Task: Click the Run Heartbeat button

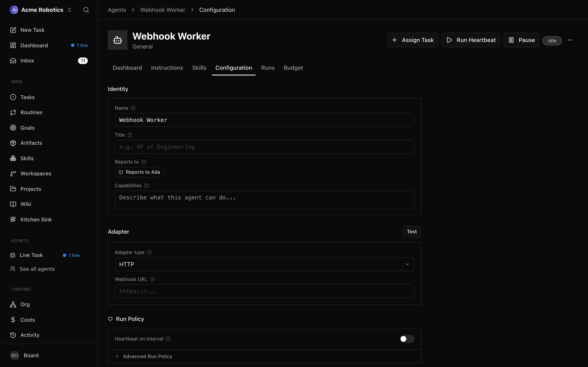Action: (x=471, y=40)
